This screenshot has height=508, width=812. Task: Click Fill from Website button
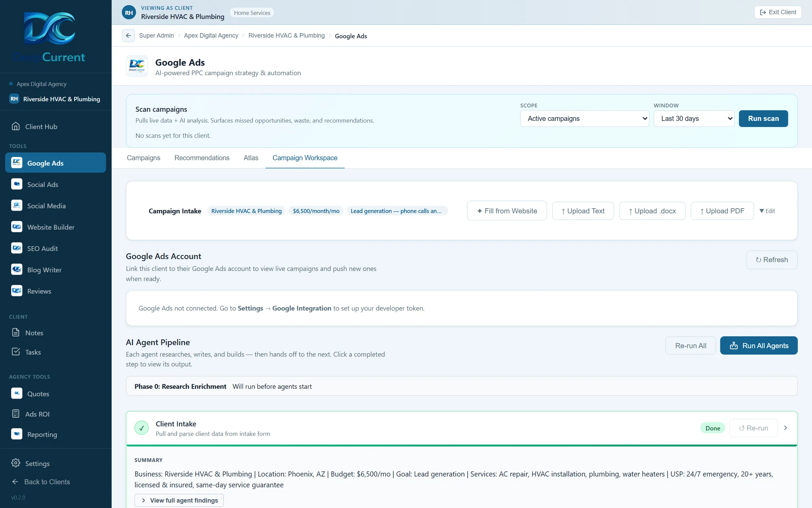click(507, 211)
